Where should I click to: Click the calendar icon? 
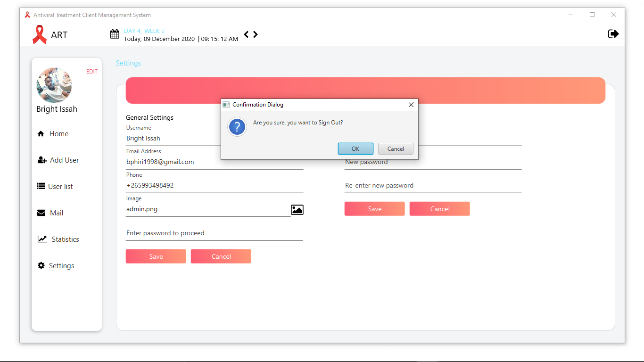click(114, 34)
